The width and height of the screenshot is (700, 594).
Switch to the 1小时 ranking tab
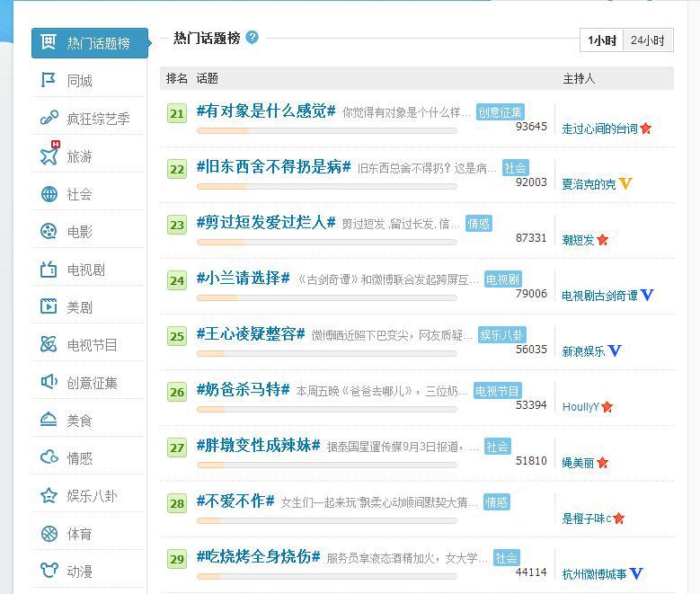(602, 40)
